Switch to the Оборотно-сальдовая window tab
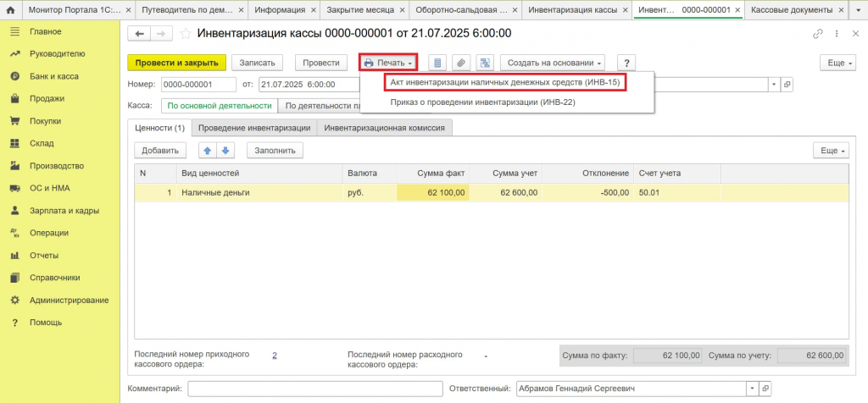 click(x=460, y=10)
